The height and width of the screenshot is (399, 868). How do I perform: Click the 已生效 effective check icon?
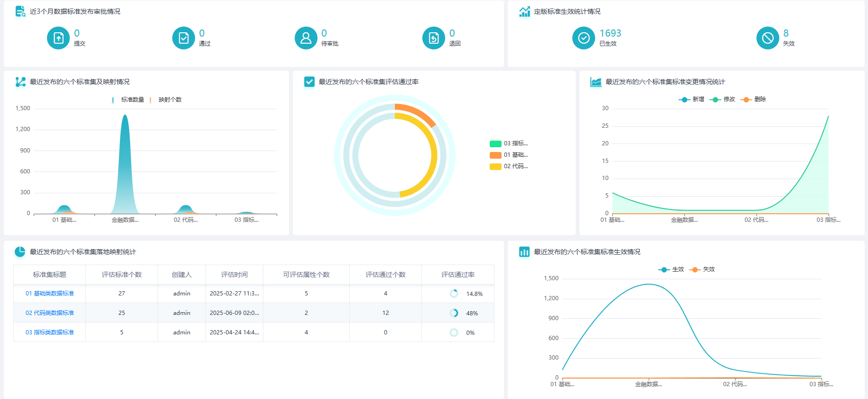tap(584, 38)
